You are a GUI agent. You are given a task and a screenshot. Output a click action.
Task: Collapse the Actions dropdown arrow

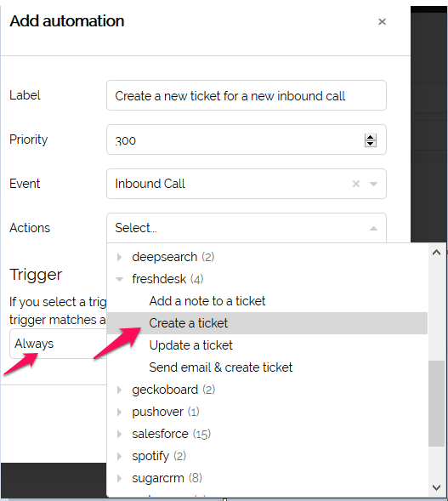(373, 229)
